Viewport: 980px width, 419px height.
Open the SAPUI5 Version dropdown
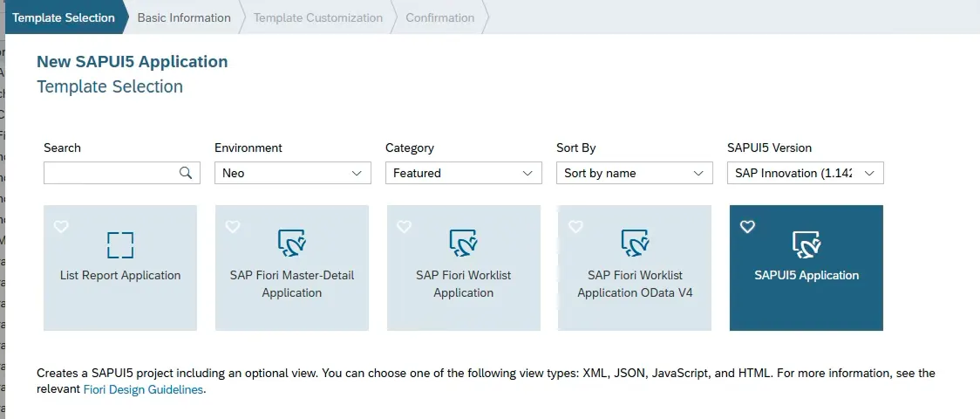coord(806,173)
